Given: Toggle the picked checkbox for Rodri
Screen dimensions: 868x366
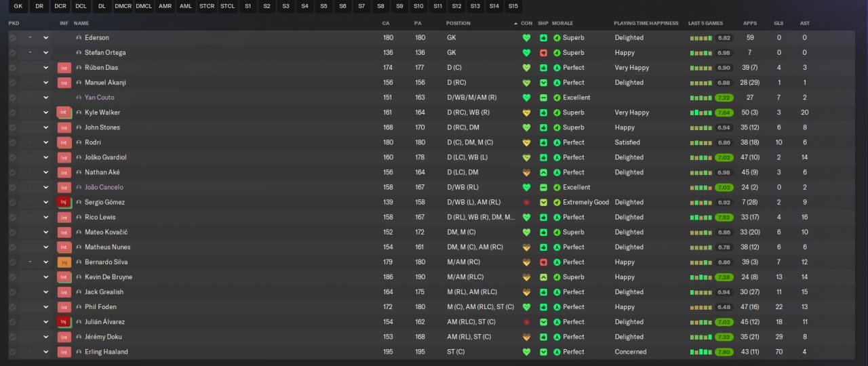Looking at the screenshot, I should click(x=12, y=142).
